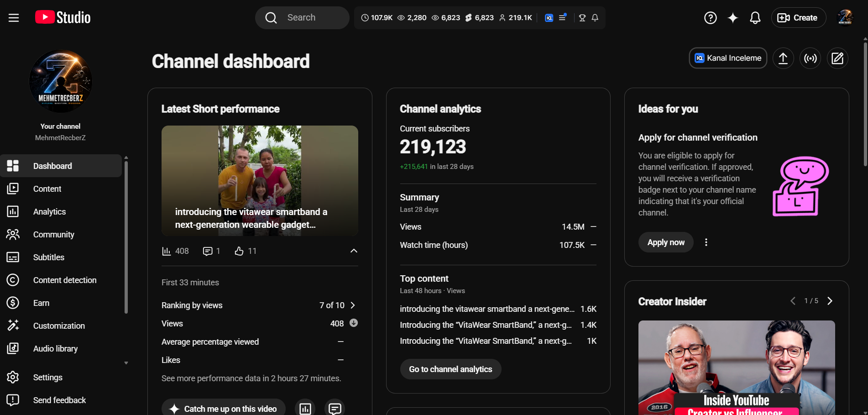Image resolution: width=868 pixels, height=415 pixels.
Task: Open the large notifications bell beside Create
Action: [x=755, y=18]
